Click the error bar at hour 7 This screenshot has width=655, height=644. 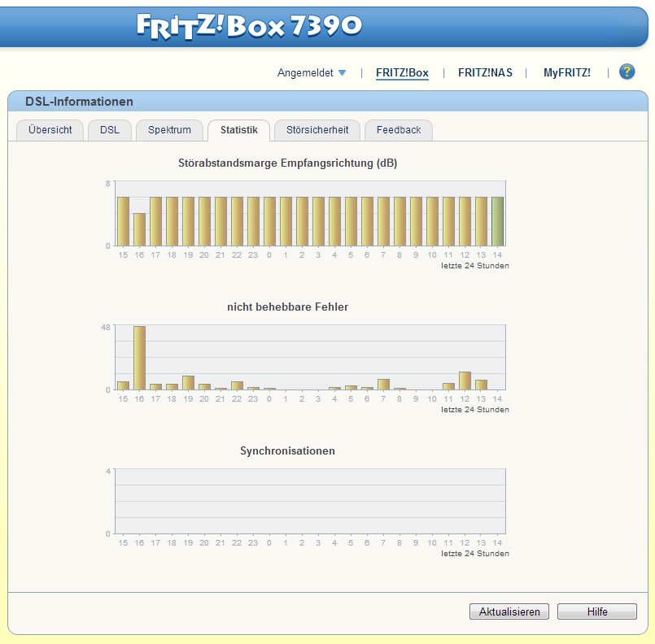(x=383, y=385)
